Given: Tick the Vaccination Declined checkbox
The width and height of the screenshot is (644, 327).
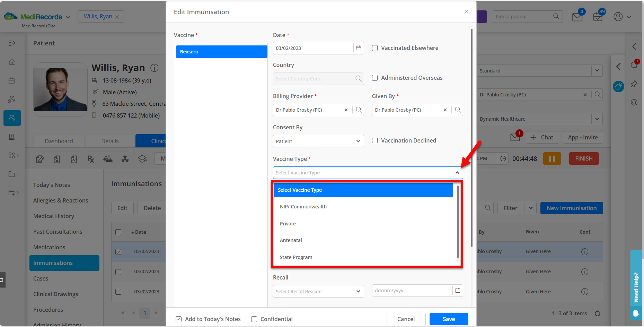Looking at the screenshot, I should 375,140.
